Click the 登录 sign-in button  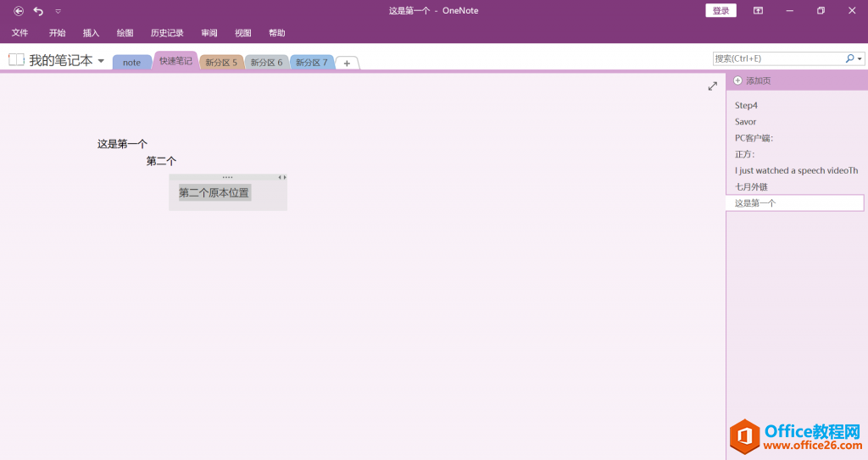click(x=721, y=11)
